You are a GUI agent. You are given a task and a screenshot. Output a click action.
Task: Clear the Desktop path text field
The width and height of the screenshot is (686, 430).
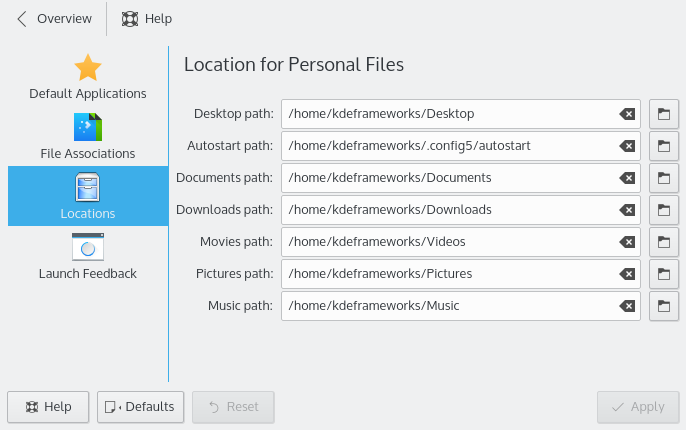pos(627,114)
